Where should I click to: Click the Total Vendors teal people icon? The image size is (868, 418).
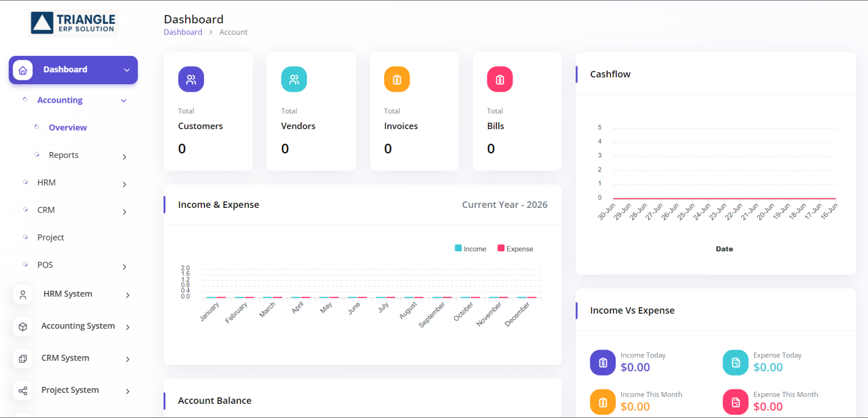294,79
